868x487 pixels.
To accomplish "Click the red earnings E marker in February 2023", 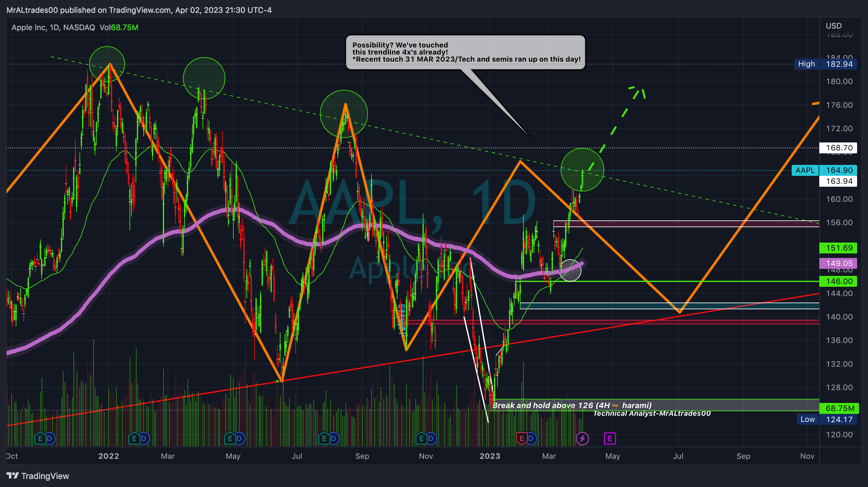I will tap(522, 439).
